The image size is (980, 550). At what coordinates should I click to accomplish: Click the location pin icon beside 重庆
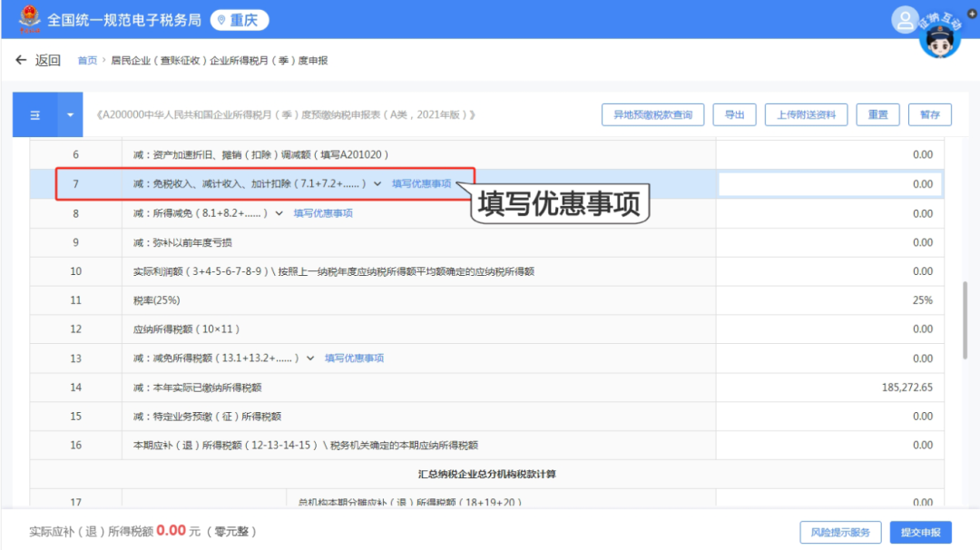click(221, 20)
